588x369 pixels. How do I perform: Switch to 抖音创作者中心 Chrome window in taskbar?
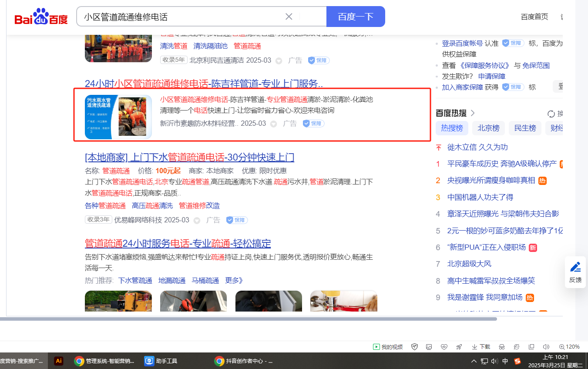click(x=244, y=361)
